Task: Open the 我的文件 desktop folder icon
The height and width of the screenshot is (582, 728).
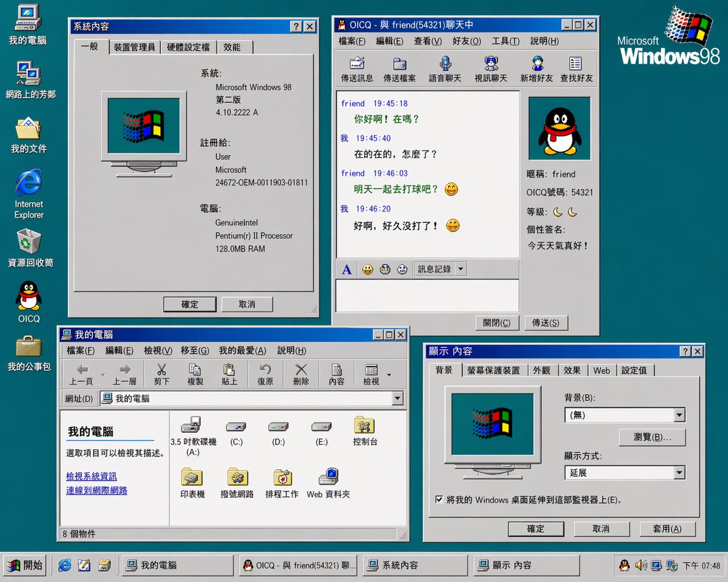Action: (x=29, y=135)
